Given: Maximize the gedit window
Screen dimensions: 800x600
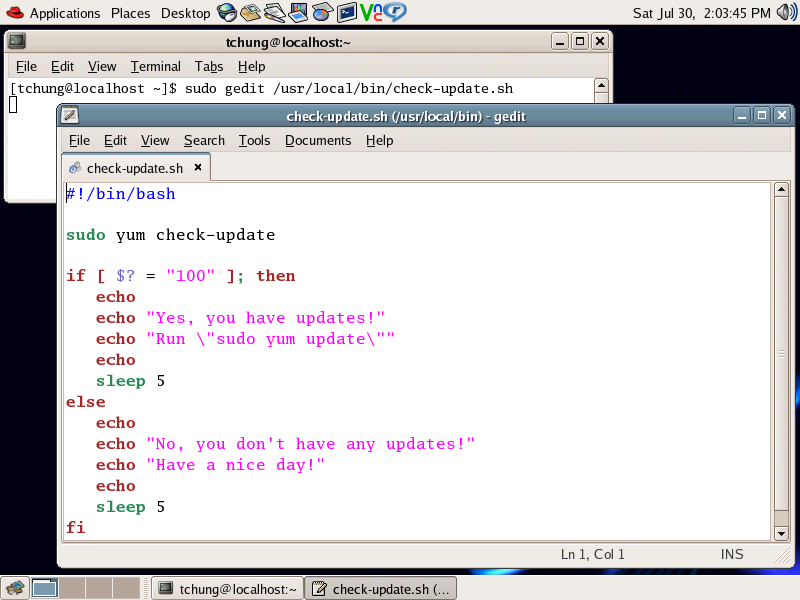Looking at the screenshot, I should (762, 116).
